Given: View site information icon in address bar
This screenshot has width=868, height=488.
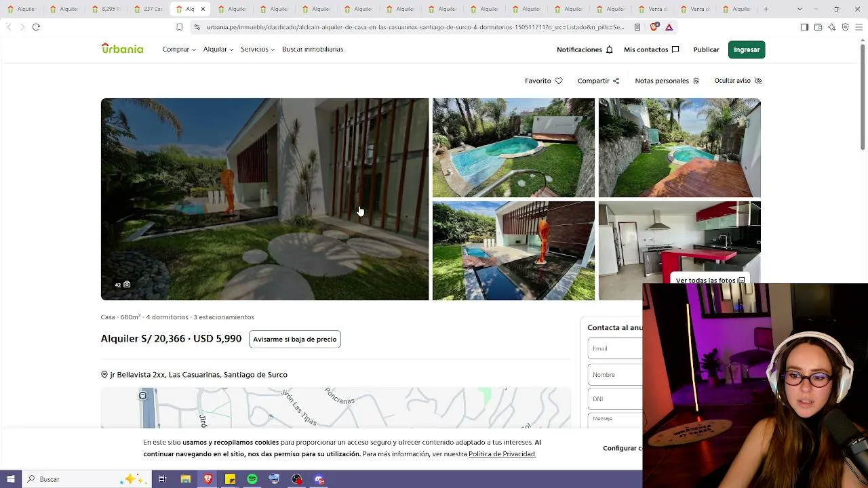Looking at the screenshot, I should click(x=197, y=27).
